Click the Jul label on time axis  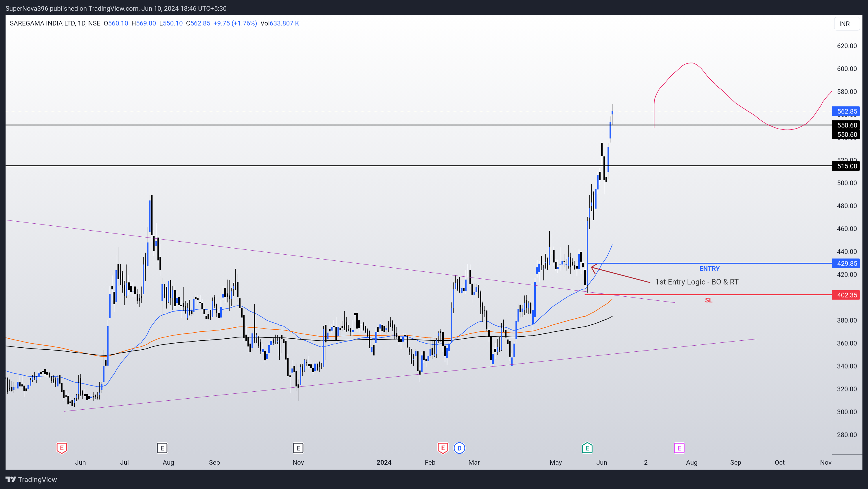coord(124,462)
